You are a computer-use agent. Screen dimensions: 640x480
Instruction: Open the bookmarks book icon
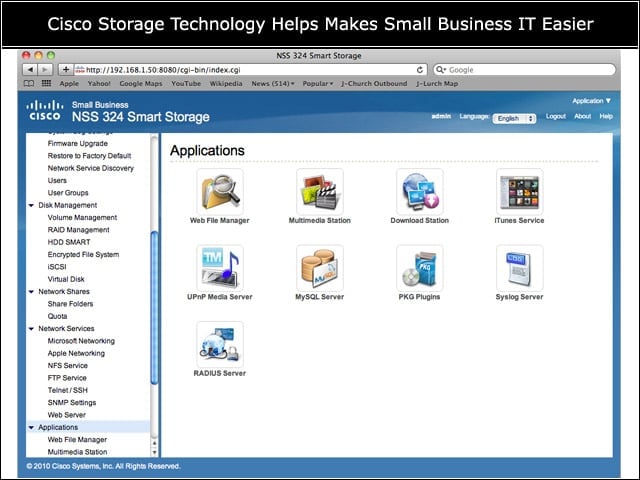click(x=29, y=83)
